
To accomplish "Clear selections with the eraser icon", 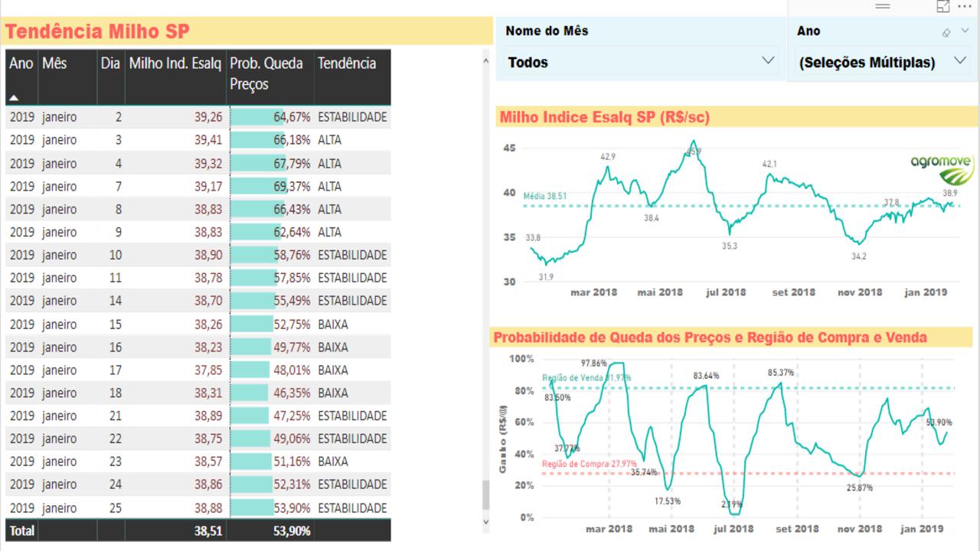I will 946,32.
